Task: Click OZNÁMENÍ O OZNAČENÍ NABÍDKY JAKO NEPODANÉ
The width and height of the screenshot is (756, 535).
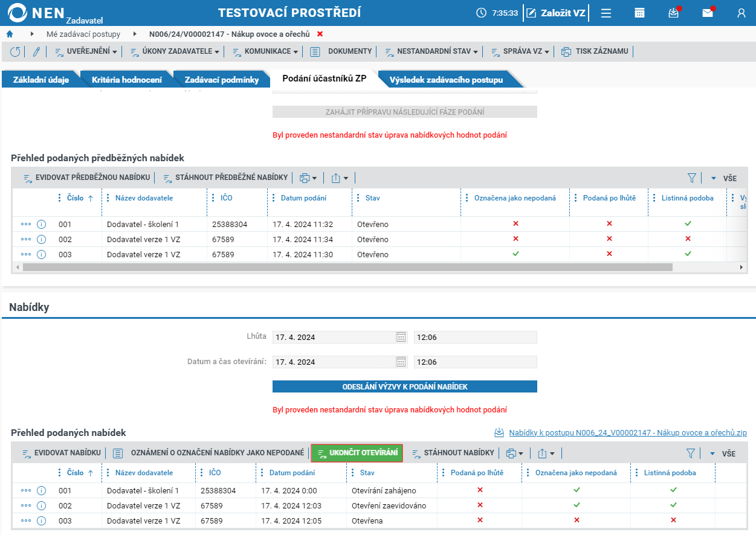Action: click(208, 453)
